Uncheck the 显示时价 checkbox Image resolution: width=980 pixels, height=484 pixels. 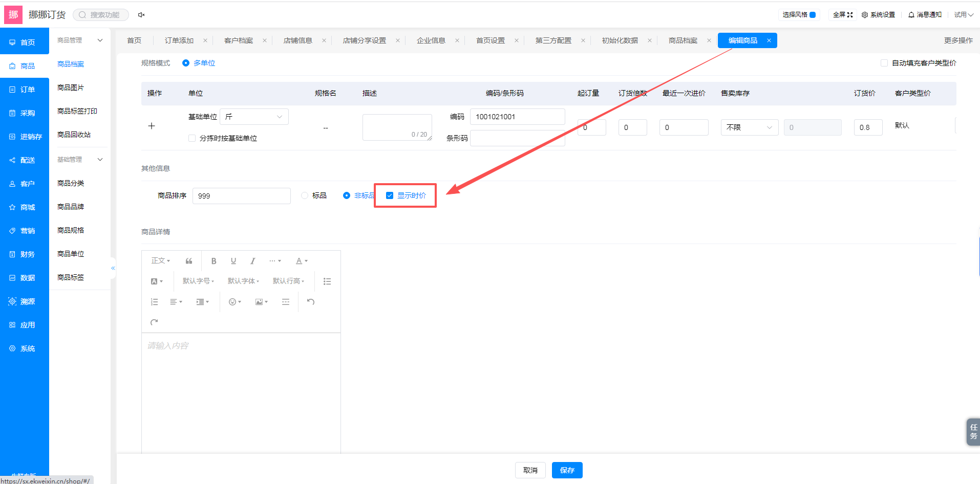(390, 195)
